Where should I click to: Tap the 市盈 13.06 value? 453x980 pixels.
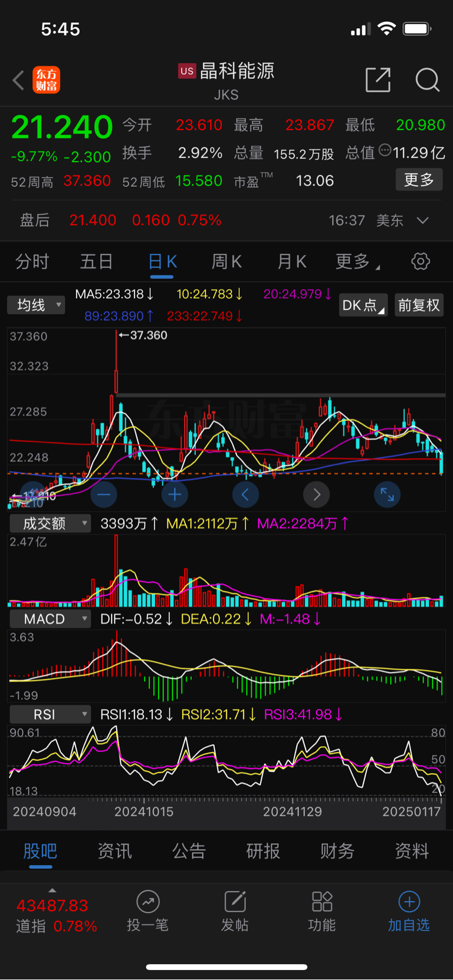pyautogui.click(x=315, y=181)
